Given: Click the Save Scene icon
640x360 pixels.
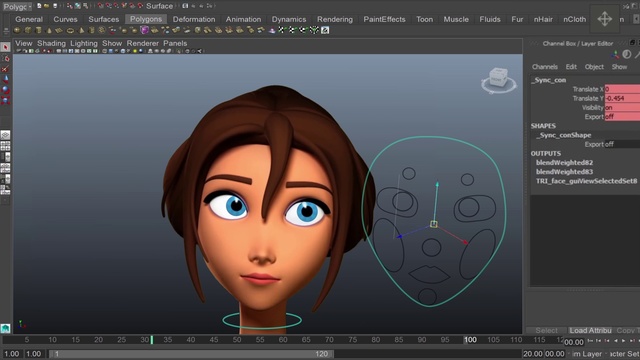Looking at the screenshot, I should [55, 6].
